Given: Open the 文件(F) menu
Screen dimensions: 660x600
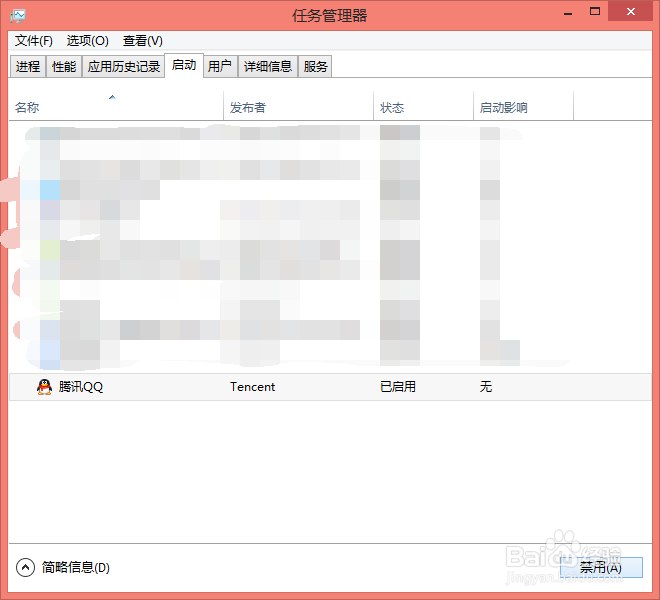Looking at the screenshot, I should point(34,41).
